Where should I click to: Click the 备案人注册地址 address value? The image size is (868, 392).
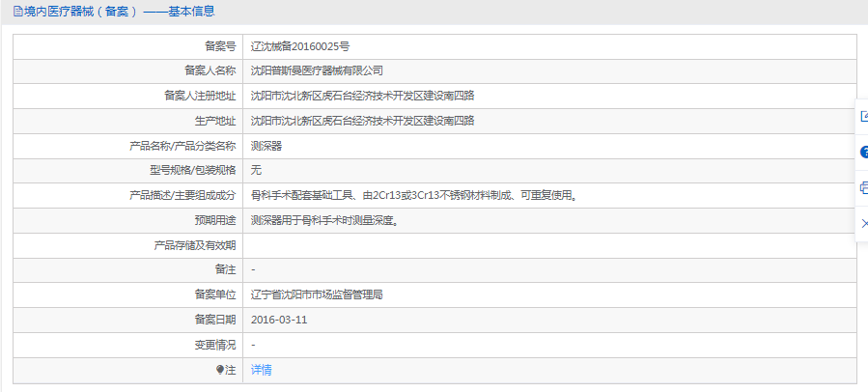363,96
